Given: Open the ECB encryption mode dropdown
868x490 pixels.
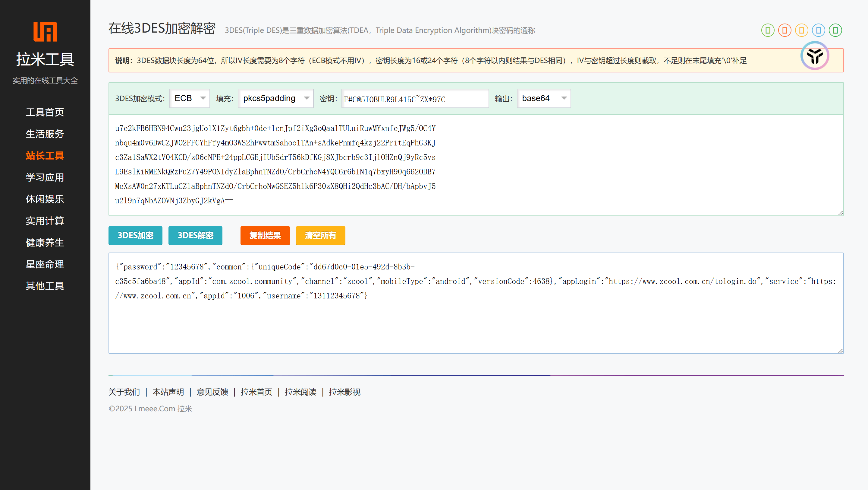Looking at the screenshot, I should pos(190,98).
